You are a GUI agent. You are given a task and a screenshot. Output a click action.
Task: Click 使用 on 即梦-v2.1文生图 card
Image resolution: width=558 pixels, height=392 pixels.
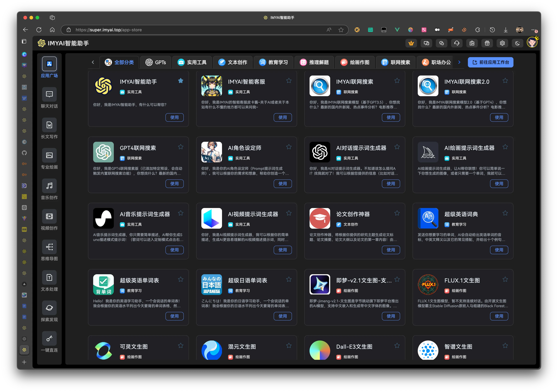391,316
